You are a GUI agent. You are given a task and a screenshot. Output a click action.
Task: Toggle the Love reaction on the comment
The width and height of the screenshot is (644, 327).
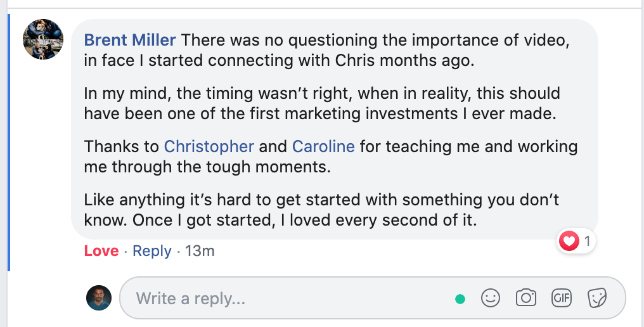(101, 251)
